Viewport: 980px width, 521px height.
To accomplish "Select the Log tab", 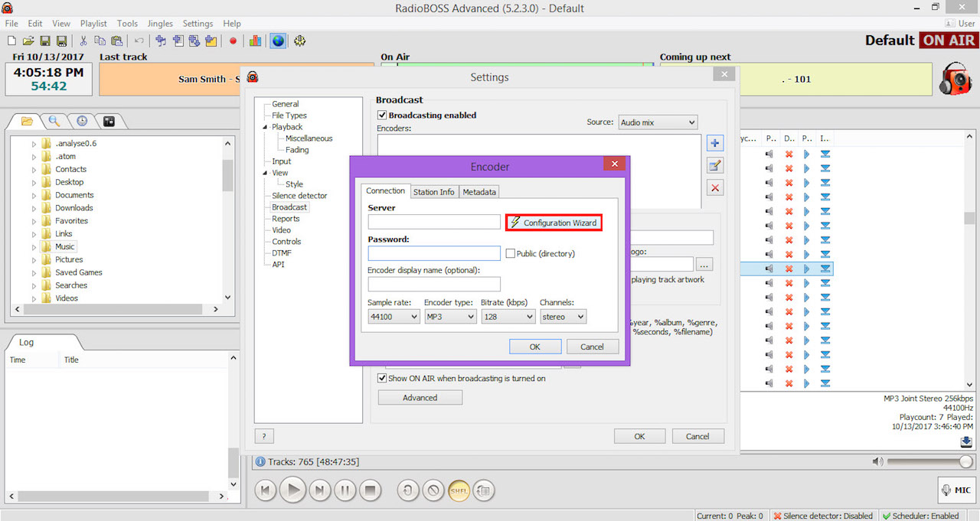I will tap(27, 343).
